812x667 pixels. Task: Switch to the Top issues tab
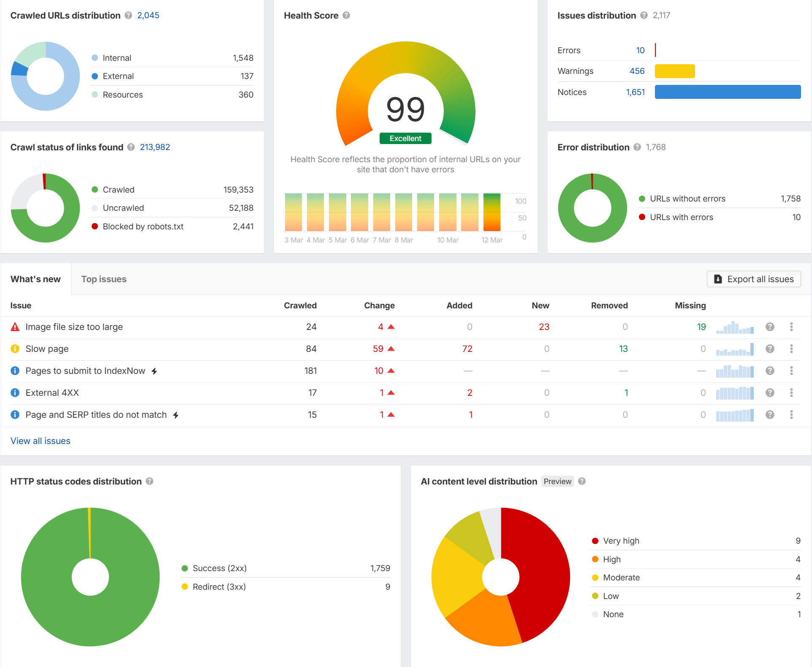pyautogui.click(x=103, y=279)
